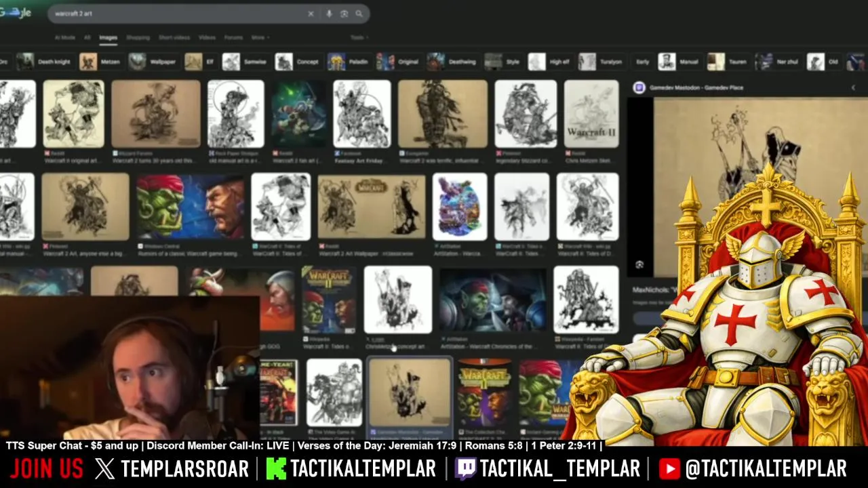Search the preview image with the Lens icon

pos(639,264)
